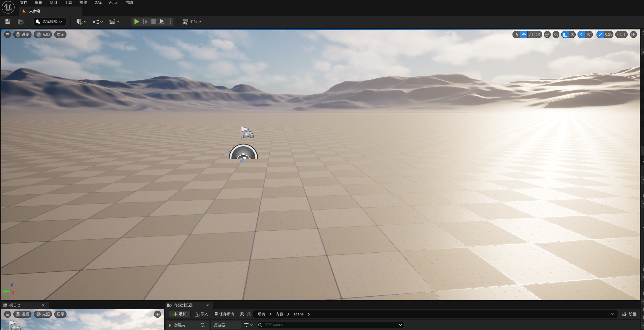Screen dimensions: 644x330
Task: Open the 选择模式 mode dropdown
Action: tap(49, 22)
